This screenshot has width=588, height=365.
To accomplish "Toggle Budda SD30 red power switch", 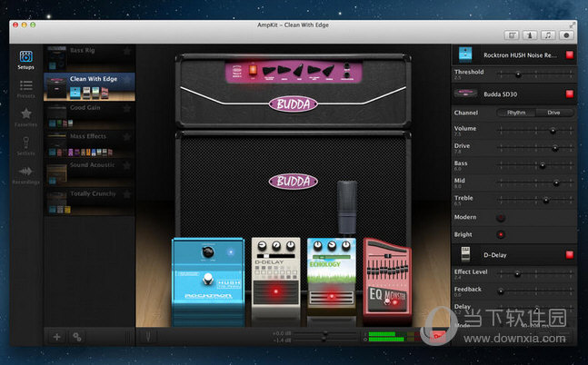I will (570, 94).
